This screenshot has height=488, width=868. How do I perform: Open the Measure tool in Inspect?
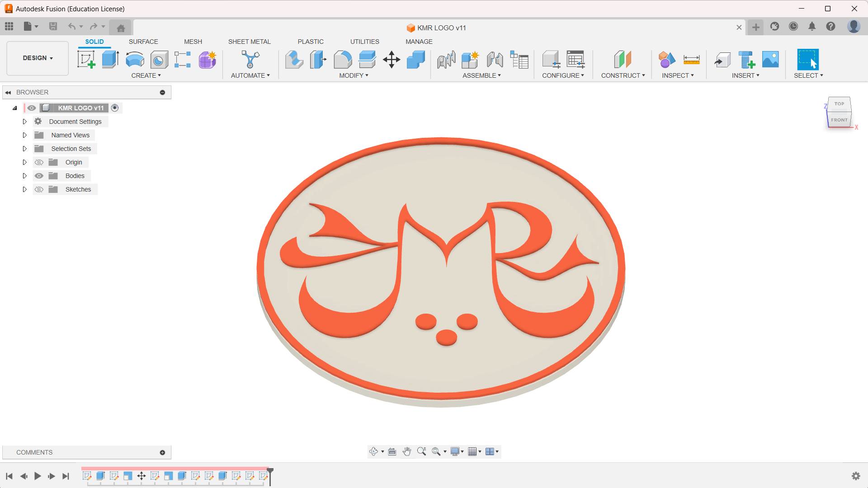(691, 59)
